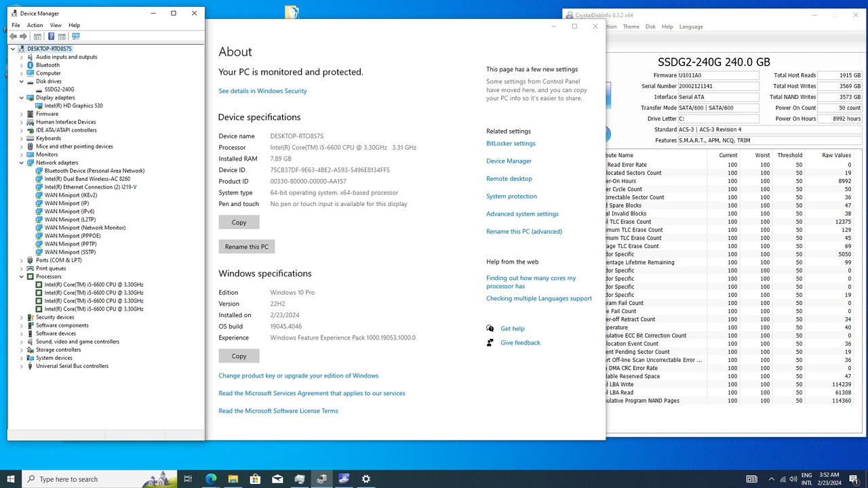
Task: Open the Start menu
Action: [11, 479]
